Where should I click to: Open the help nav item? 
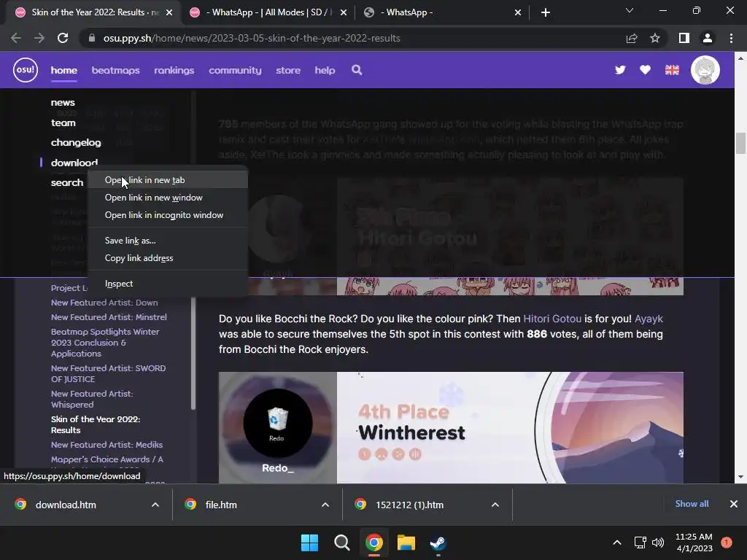[325, 70]
